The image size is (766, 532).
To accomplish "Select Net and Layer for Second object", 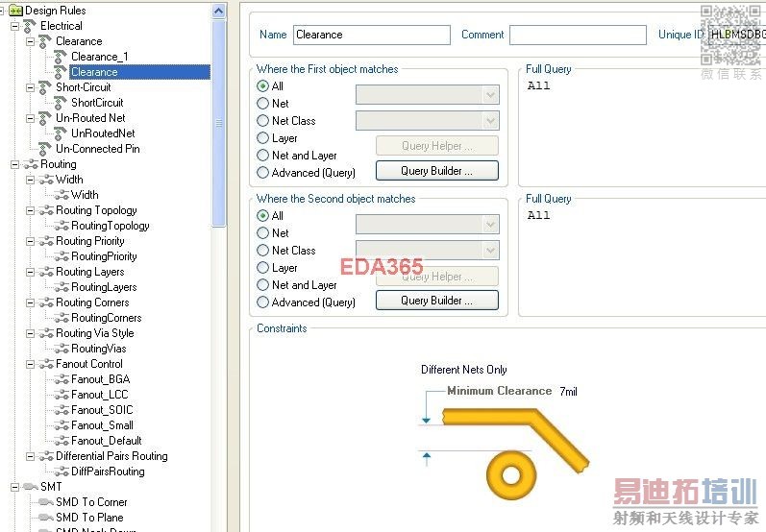I will pos(262,285).
